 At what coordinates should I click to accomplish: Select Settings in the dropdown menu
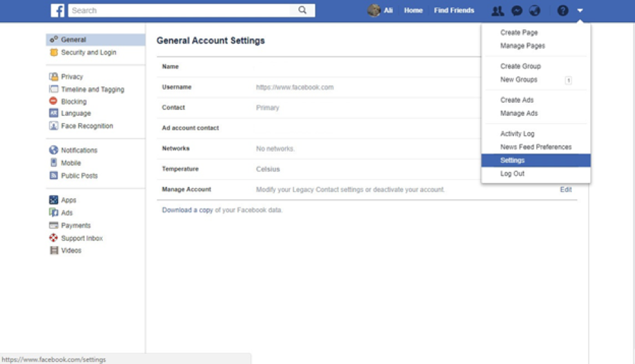tap(513, 160)
